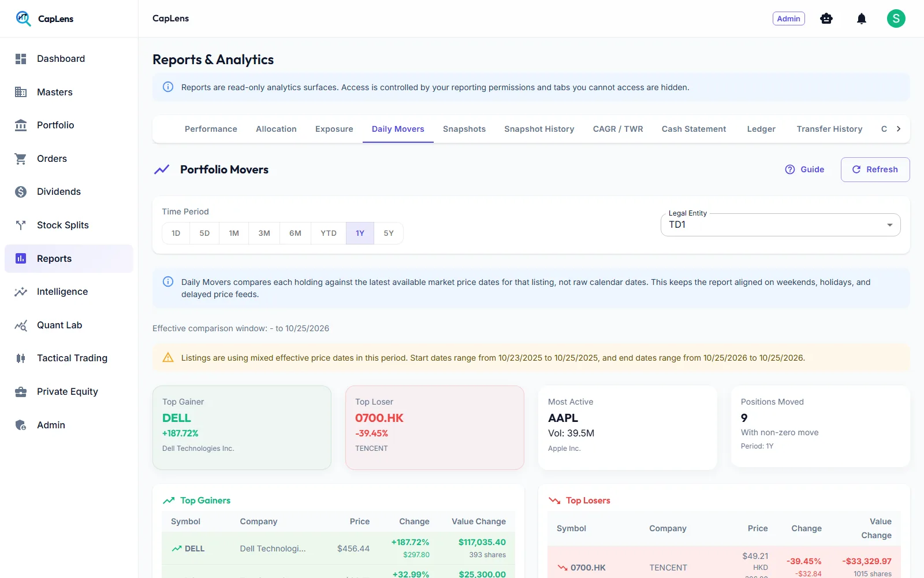
Task: Click the $117,035.40 value change cell
Action: coord(482,542)
